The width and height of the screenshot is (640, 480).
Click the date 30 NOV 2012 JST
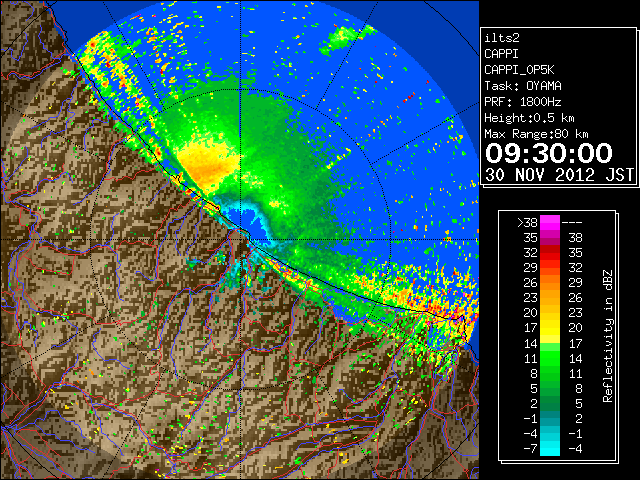tap(560, 175)
